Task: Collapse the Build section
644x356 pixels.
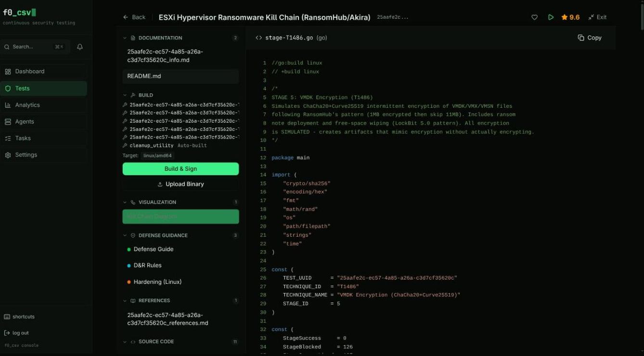Action: [x=125, y=95]
